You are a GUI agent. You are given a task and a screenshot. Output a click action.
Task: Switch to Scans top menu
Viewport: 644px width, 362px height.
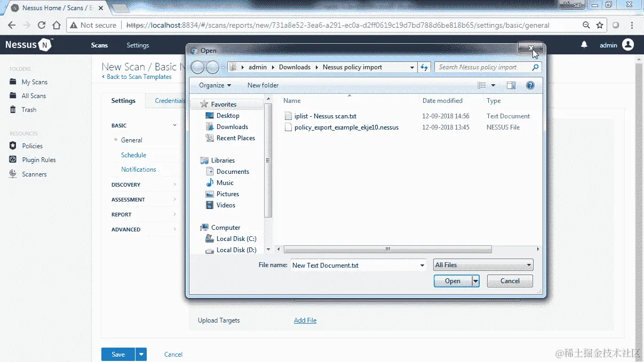[x=99, y=45]
